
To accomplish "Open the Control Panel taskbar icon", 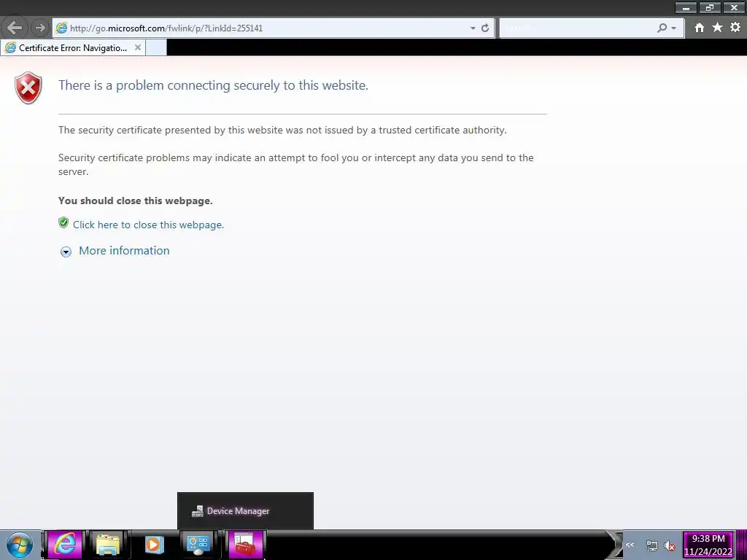I will 198,544.
